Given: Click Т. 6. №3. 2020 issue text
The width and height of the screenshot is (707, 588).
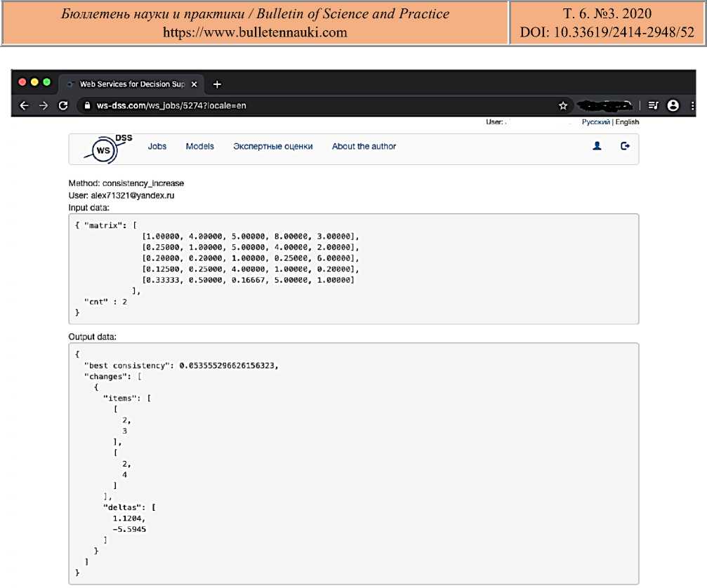Looking at the screenshot, I should coord(607,13).
